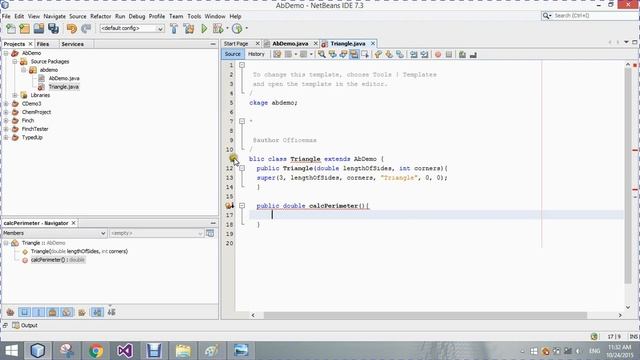Click the Redo toolbar icon
Image resolution: width=640 pixels, height=360 pixels.
click(x=86, y=29)
